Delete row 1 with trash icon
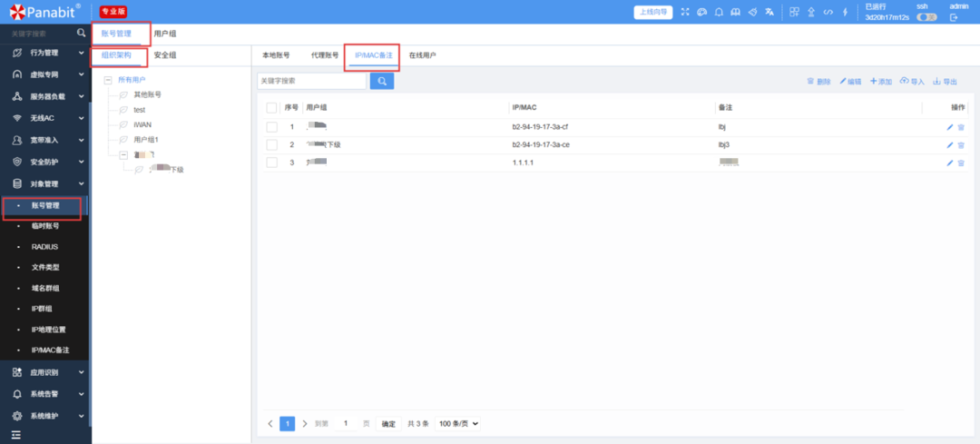The image size is (980, 444). coord(961,127)
